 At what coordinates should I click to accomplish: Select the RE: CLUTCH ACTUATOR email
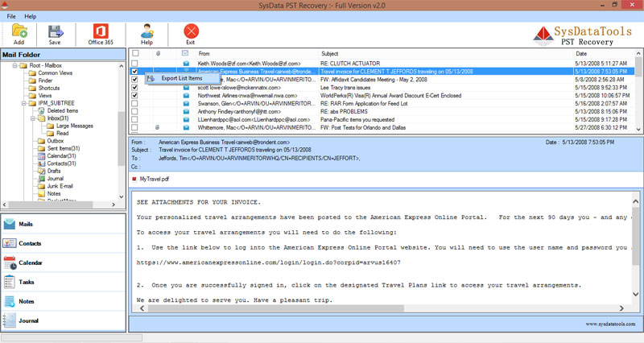382,64
